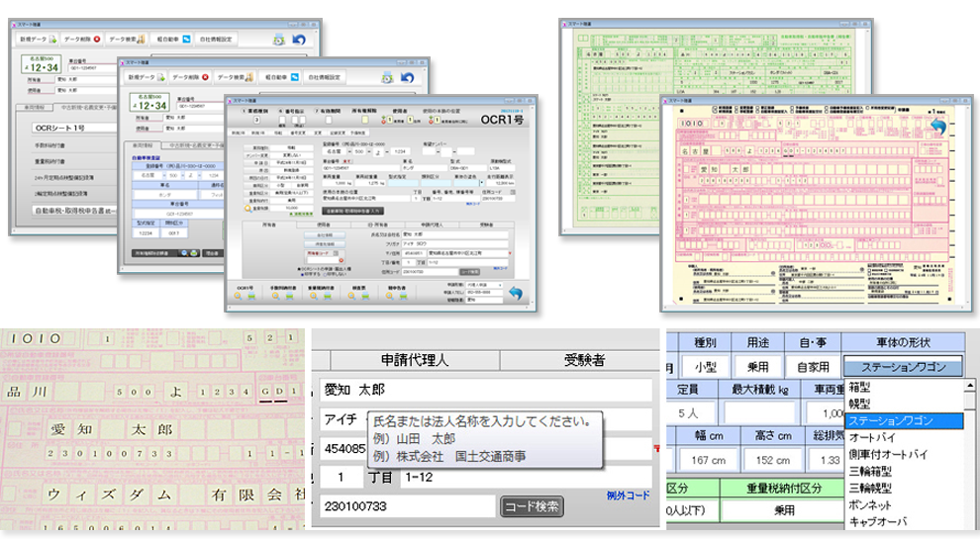980x539 pixels.
Task: Preview 重量税納付書 with its magnifier icon
Action: 314,296
